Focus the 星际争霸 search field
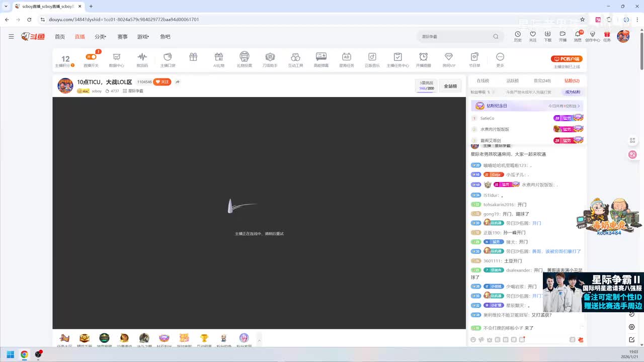The width and height of the screenshot is (644, 362). [455, 36]
